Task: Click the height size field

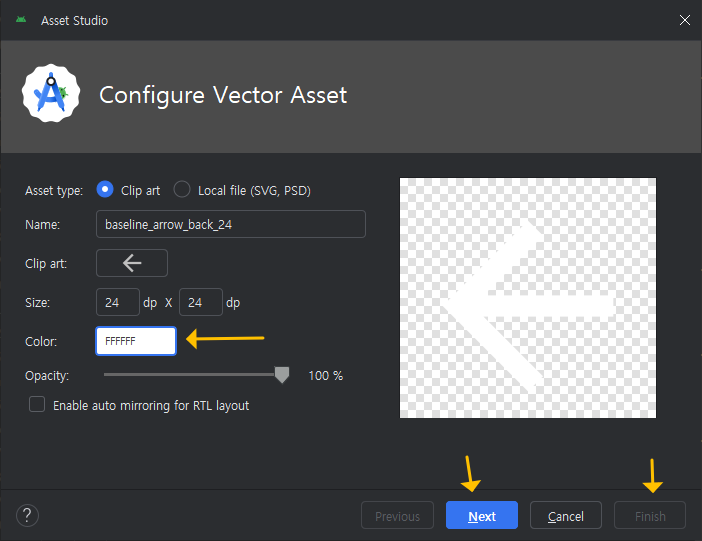Action: (x=201, y=302)
